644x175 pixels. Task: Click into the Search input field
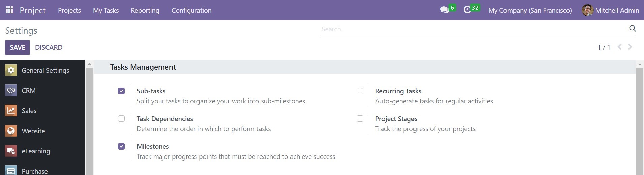point(473,29)
